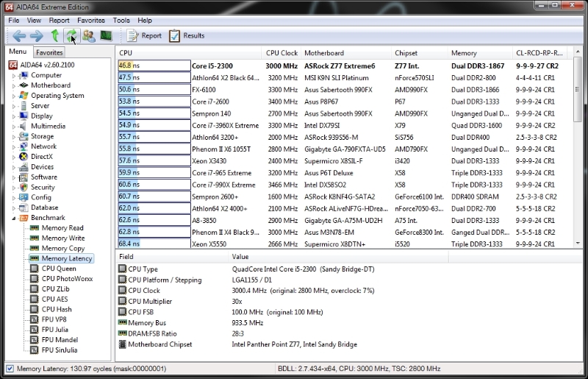Open the users icon in the toolbar

coord(89,35)
